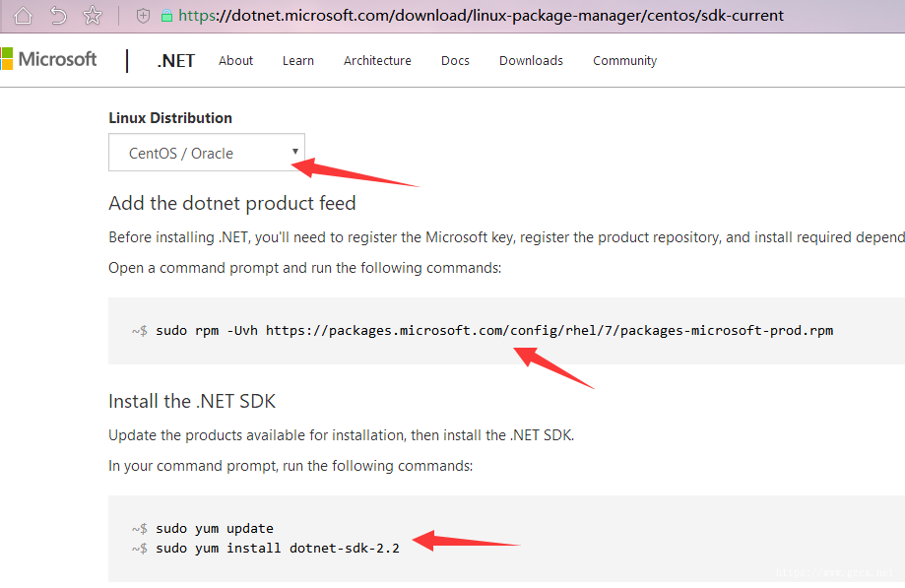Viewport: 905px width, 588px height.
Task: Click the 'sudo yum install dotnet-sdk-2.2' command
Action: coord(278,549)
